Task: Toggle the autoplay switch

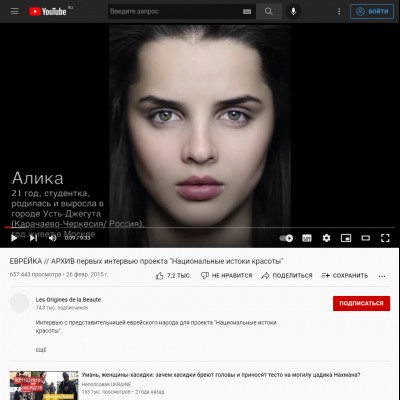Action: [x=286, y=238]
